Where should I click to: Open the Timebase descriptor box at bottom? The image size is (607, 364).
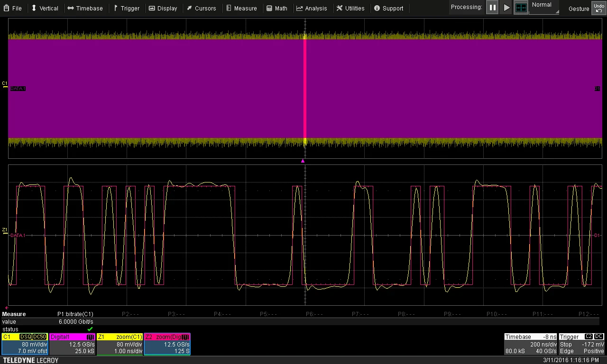click(531, 344)
